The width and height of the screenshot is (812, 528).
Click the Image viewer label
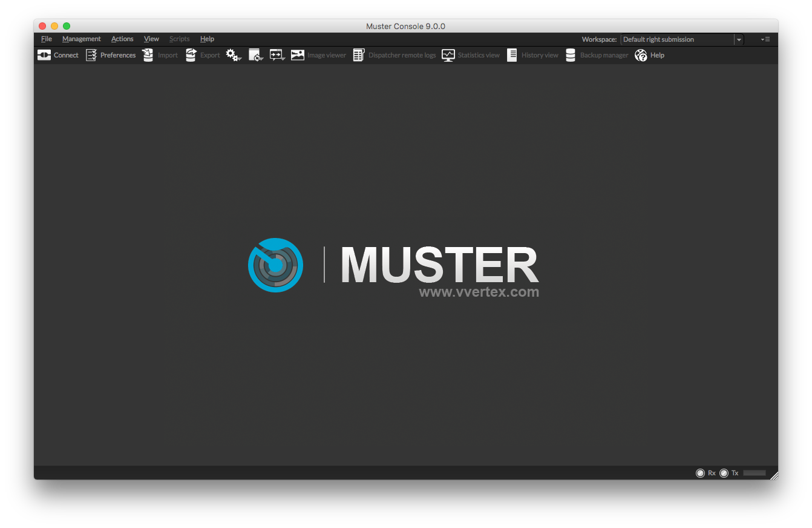327,55
